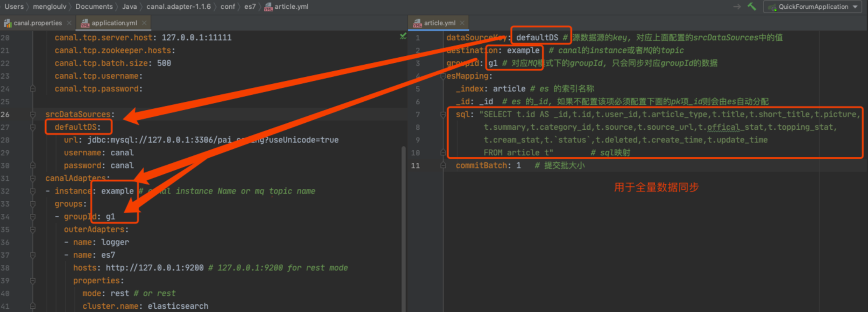
Task: Open Users in the path breadcrumb
Action: (x=14, y=7)
